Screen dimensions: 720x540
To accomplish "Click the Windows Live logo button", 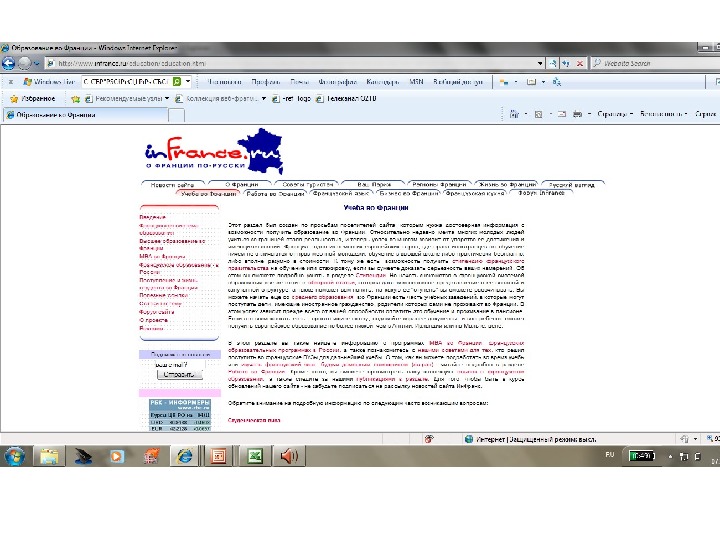I will tap(49, 82).
